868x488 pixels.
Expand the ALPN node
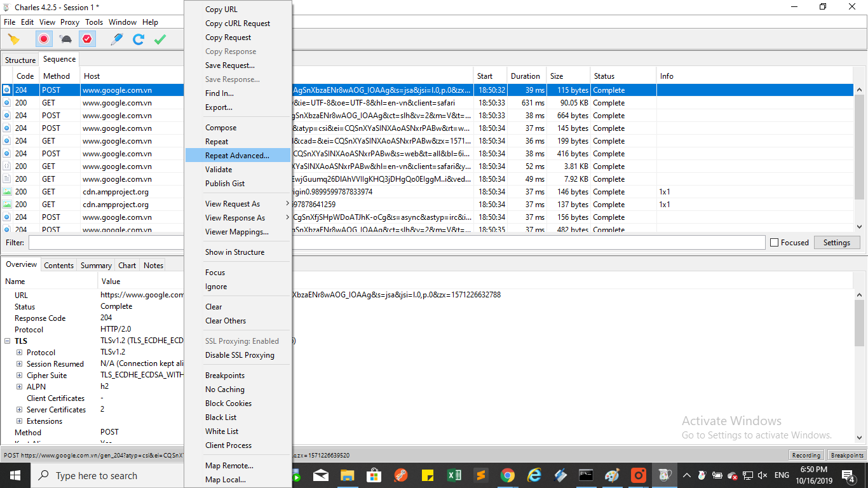(x=19, y=387)
